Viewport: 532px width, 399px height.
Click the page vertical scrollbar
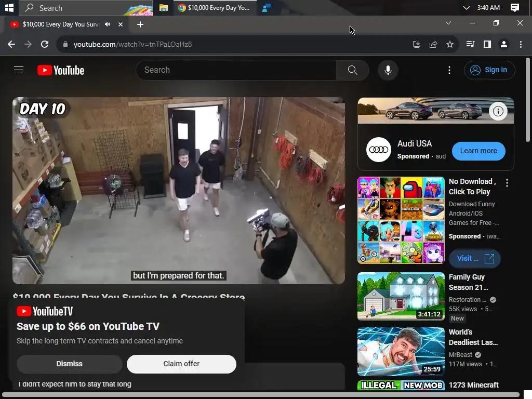pos(528,99)
